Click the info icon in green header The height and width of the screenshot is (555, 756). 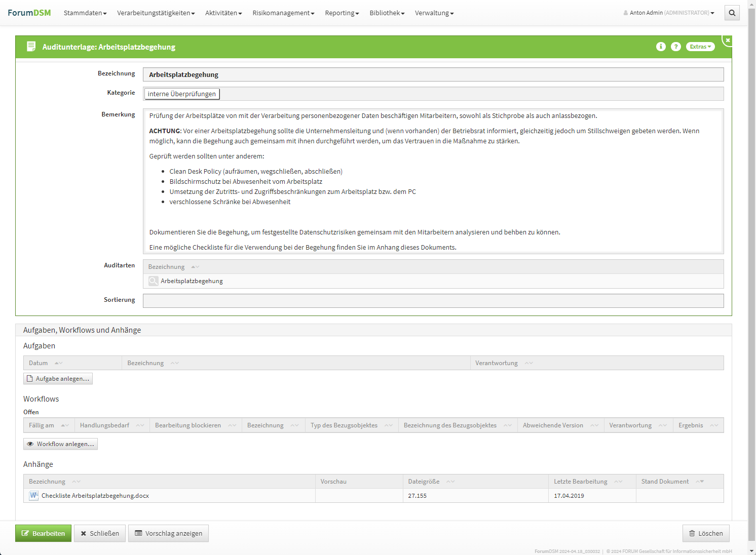pyautogui.click(x=661, y=47)
